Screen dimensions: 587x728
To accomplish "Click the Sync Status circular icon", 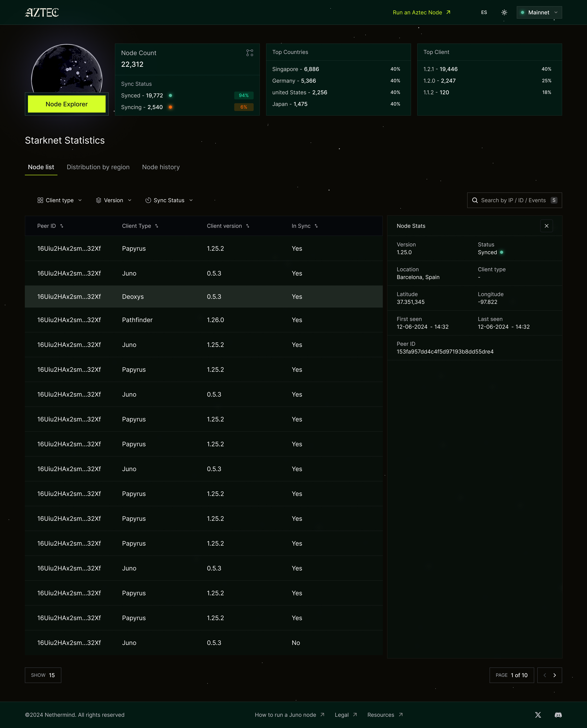I will tap(148, 200).
